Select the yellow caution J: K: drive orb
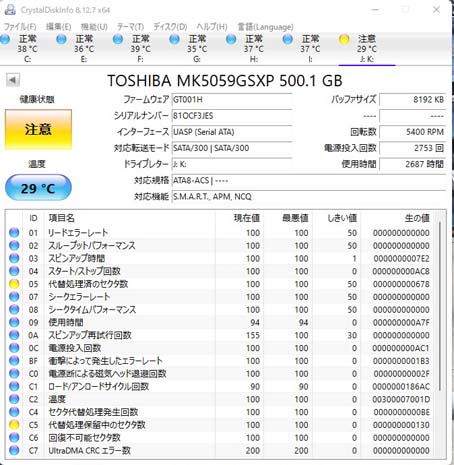 coord(344,39)
